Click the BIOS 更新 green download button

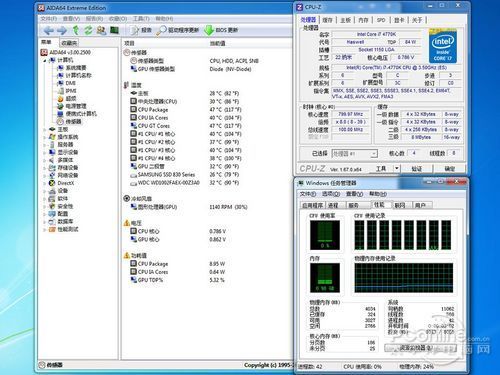click(x=221, y=30)
